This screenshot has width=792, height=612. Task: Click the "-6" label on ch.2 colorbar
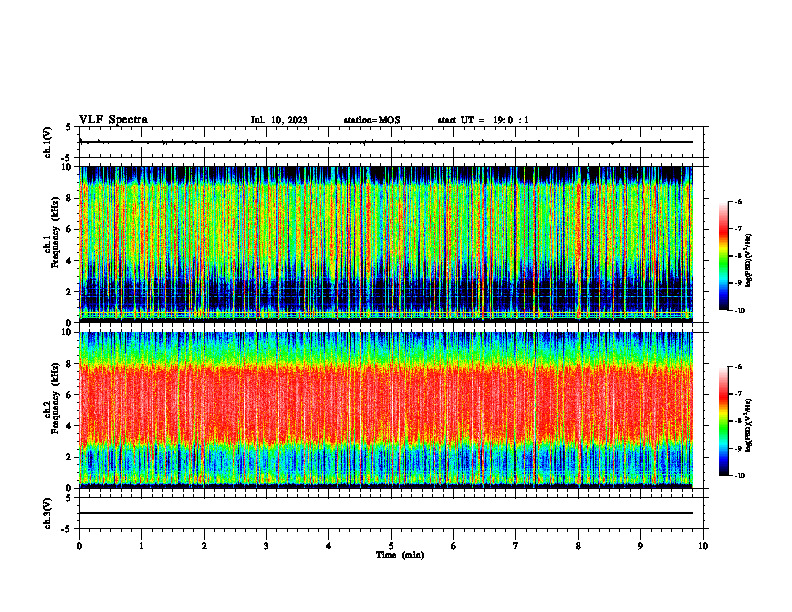pyautogui.click(x=738, y=367)
